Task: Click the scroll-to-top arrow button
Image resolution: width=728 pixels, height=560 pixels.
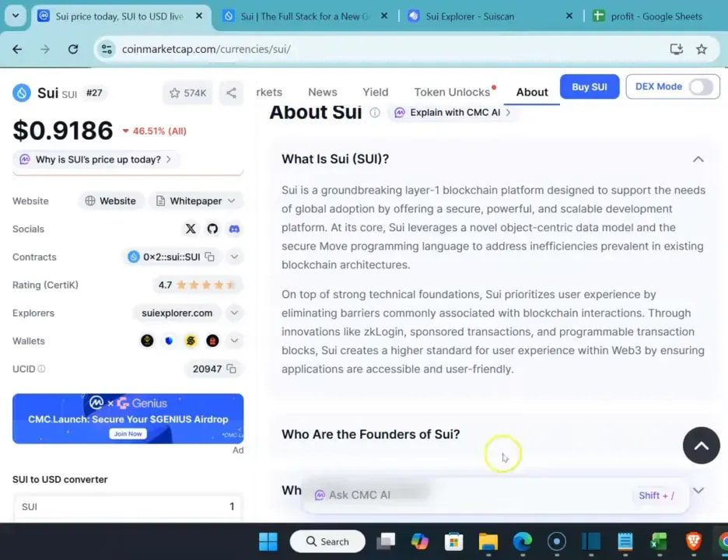Action: (701, 446)
